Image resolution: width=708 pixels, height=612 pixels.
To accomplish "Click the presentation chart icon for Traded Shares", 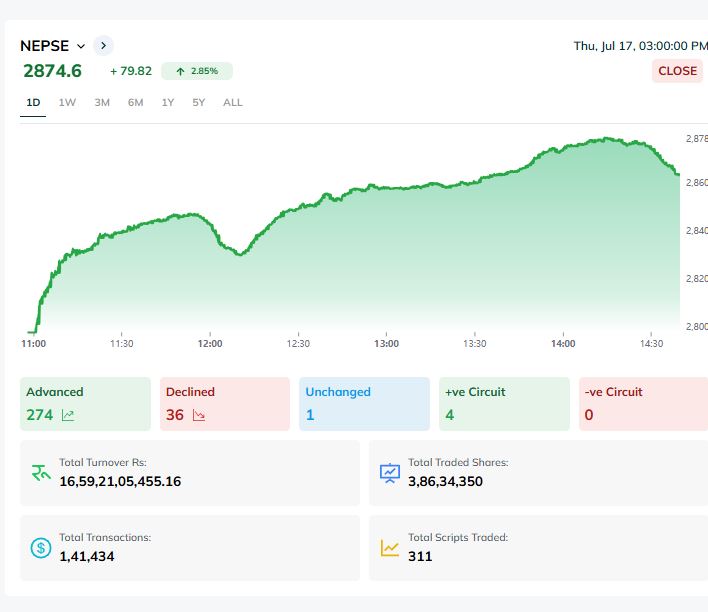I will (x=390, y=472).
